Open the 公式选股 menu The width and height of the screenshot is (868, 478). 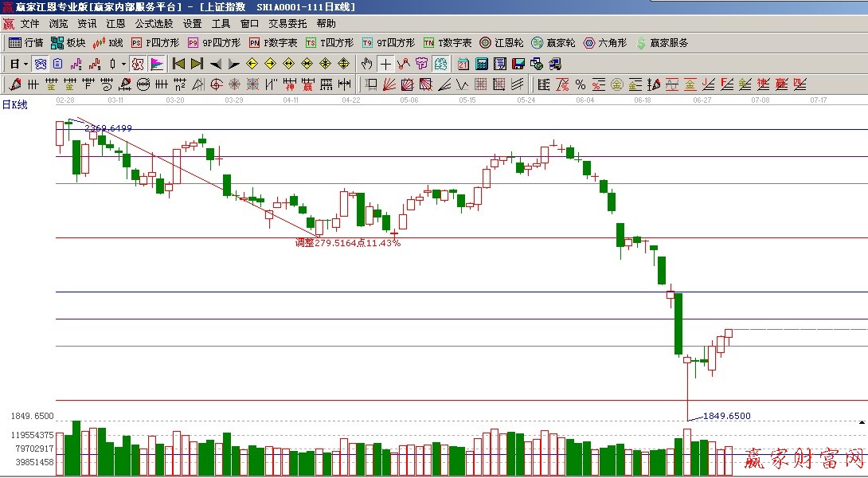pos(154,24)
